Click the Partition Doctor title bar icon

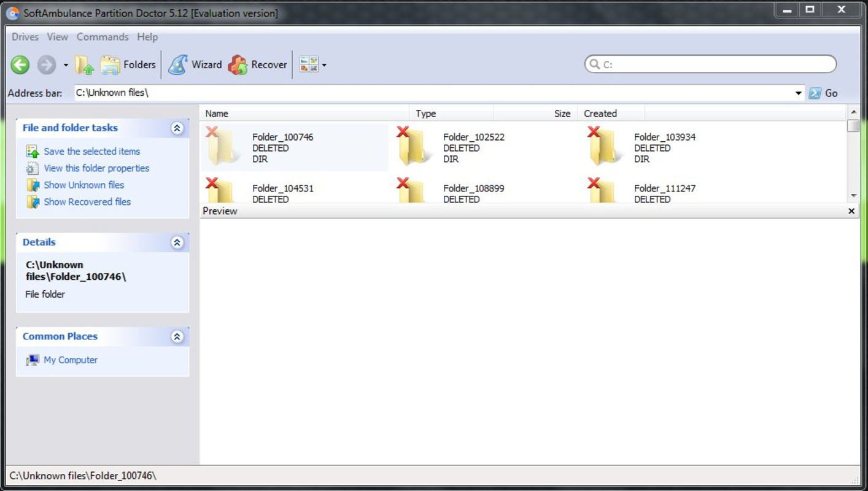12,13
